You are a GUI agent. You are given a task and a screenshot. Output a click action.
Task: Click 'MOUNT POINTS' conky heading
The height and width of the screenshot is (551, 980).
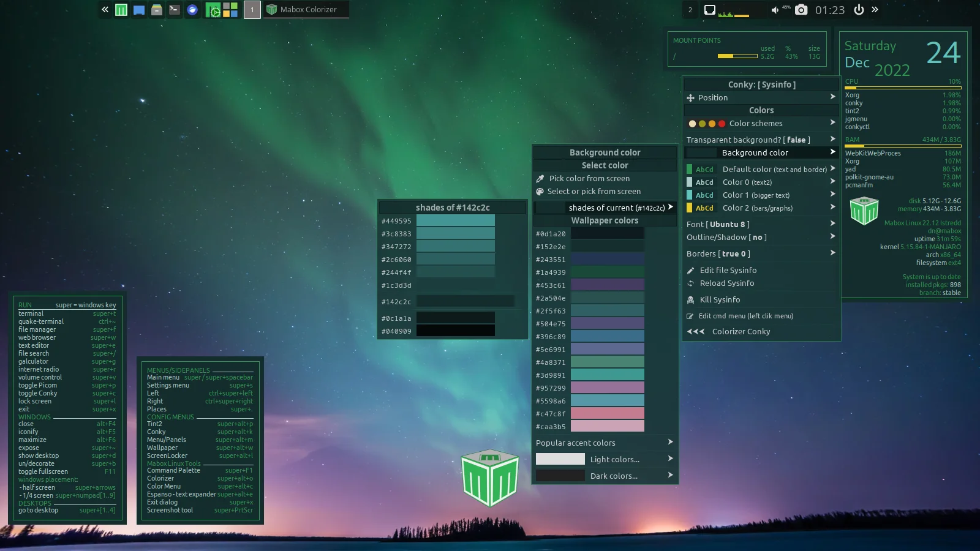(696, 40)
